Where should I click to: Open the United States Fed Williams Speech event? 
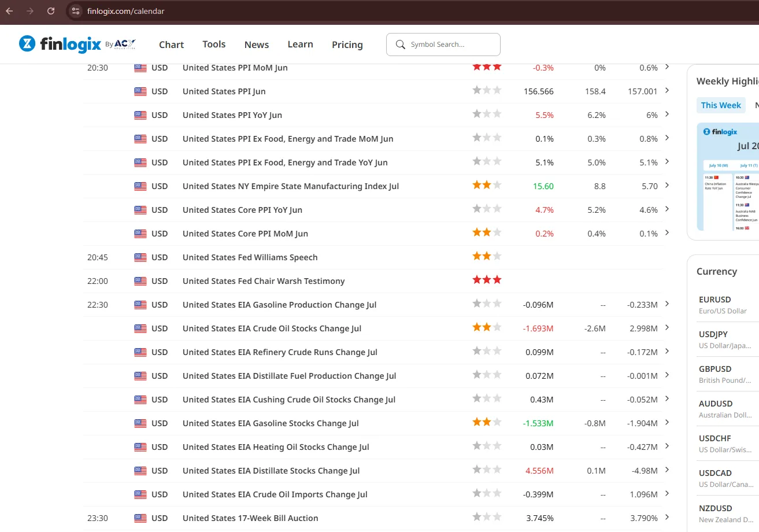point(250,257)
